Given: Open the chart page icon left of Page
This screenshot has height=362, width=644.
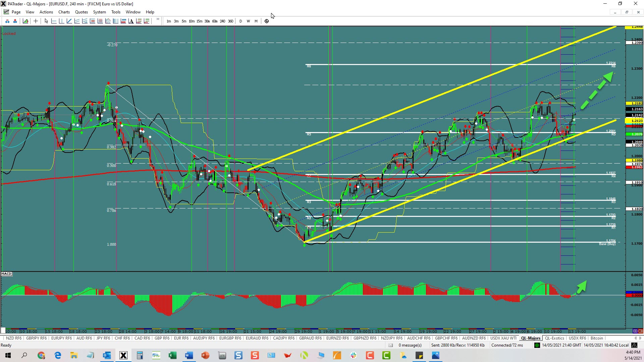Looking at the screenshot, I should [x=6, y=12].
